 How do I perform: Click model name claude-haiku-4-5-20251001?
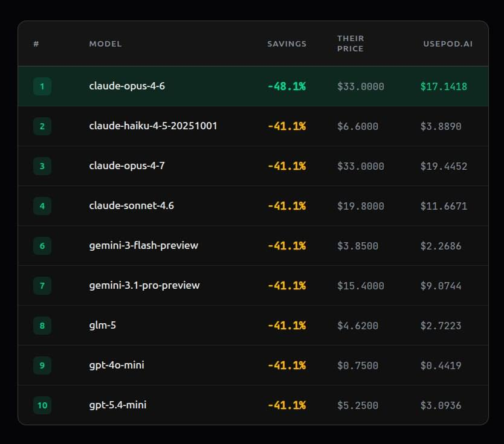(153, 126)
